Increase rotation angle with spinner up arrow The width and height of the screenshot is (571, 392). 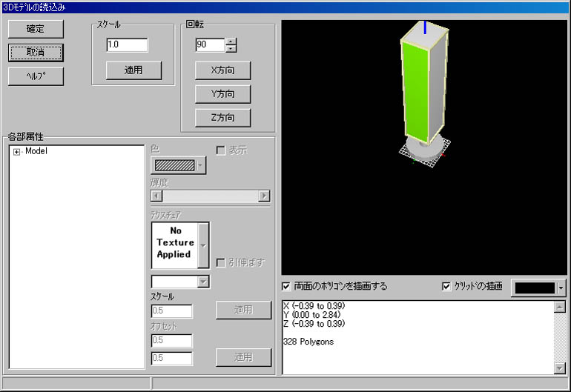231,41
